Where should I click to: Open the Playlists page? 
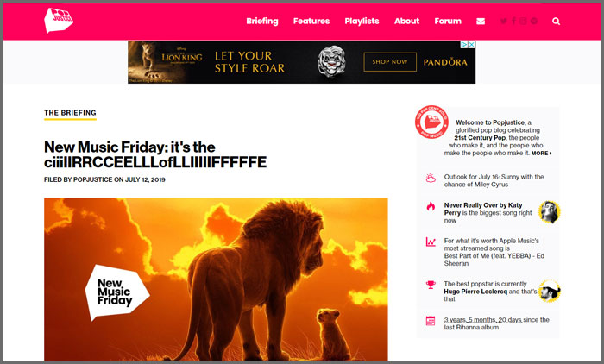(x=362, y=22)
